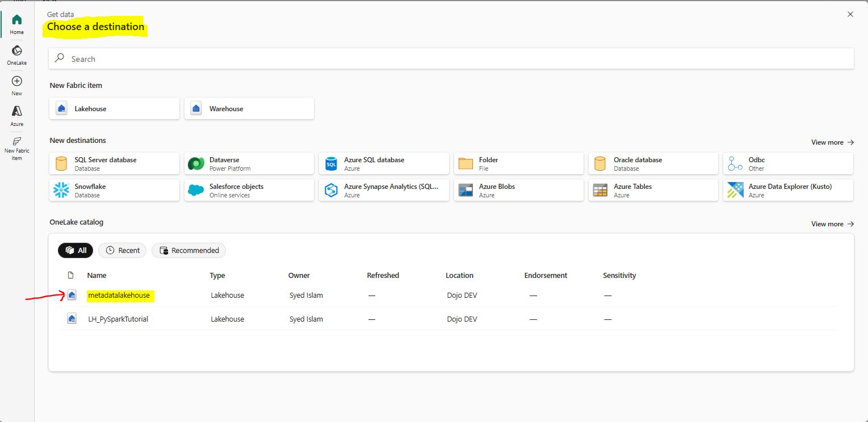Click the metadatalakehouse row lakehouse icon

point(72,296)
